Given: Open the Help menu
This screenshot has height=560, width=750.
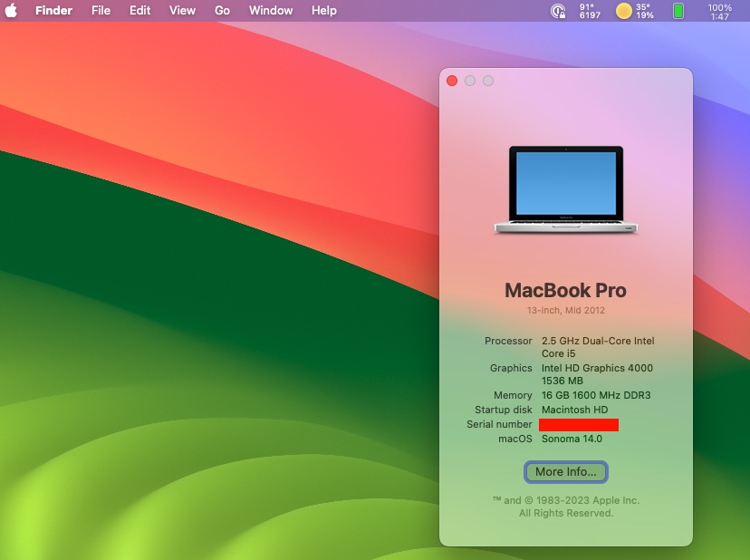Looking at the screenshot, I should coord(323,10).
